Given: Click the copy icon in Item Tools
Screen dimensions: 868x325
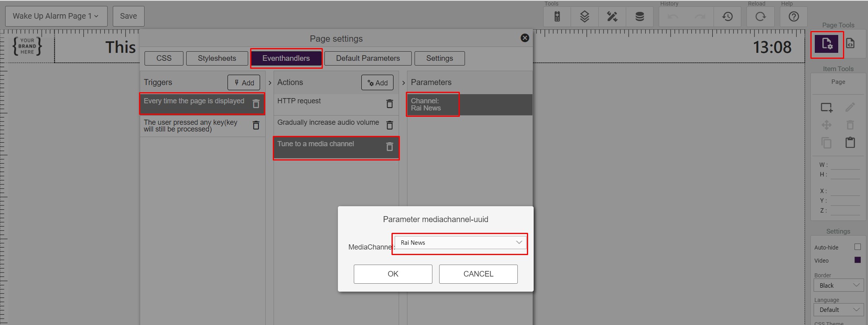Looking at the screenshot, I should click(826, 143).
